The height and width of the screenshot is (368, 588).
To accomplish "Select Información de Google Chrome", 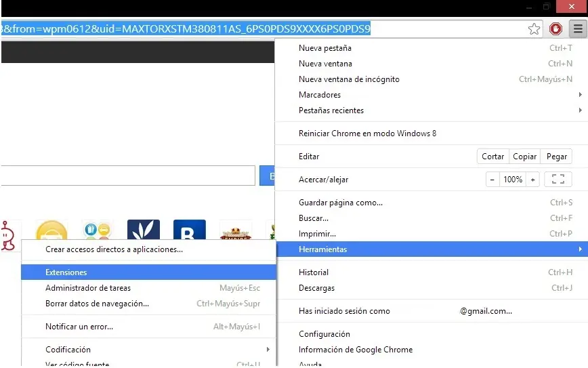I will (x=432, y=350).
